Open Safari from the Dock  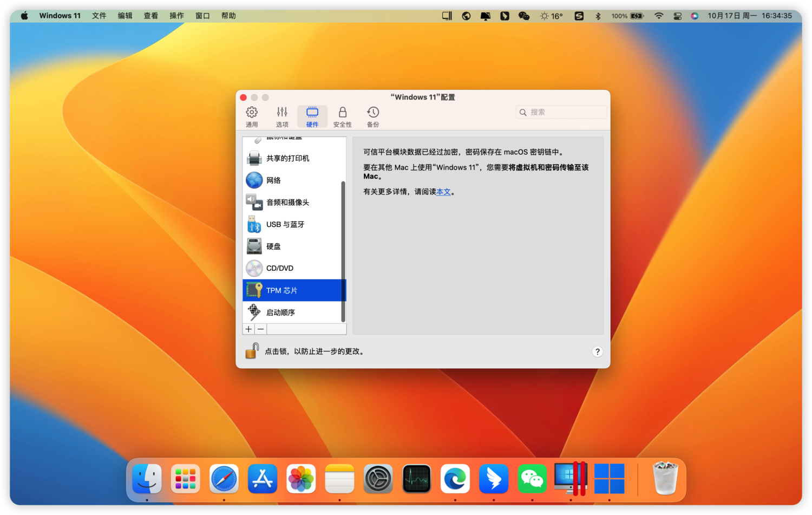coord(224,479)
